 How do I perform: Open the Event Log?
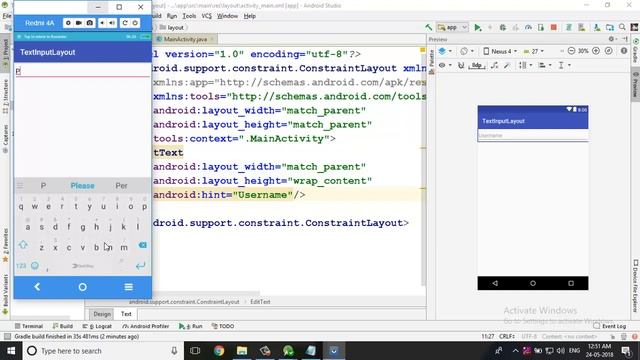(x=610, y=326)
